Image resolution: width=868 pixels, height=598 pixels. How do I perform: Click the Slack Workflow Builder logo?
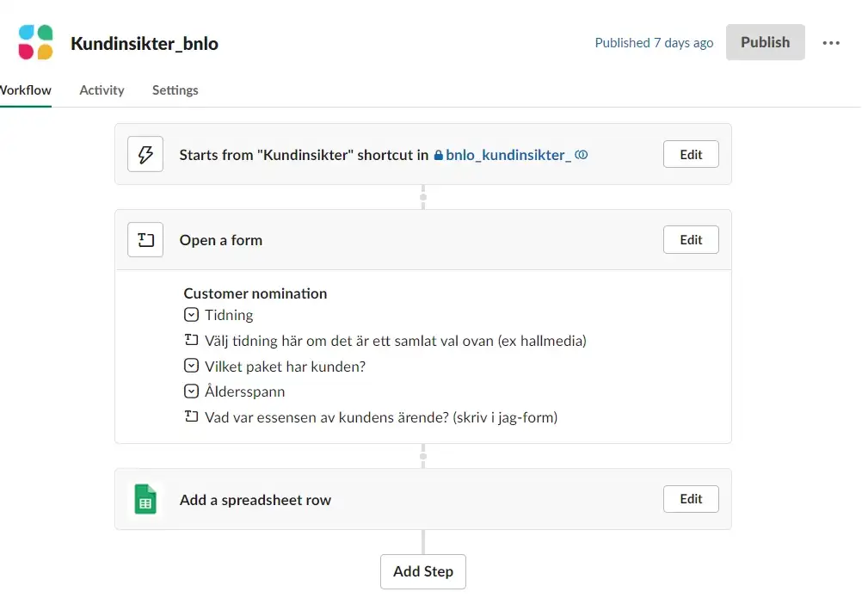click(x=36, y=42)
